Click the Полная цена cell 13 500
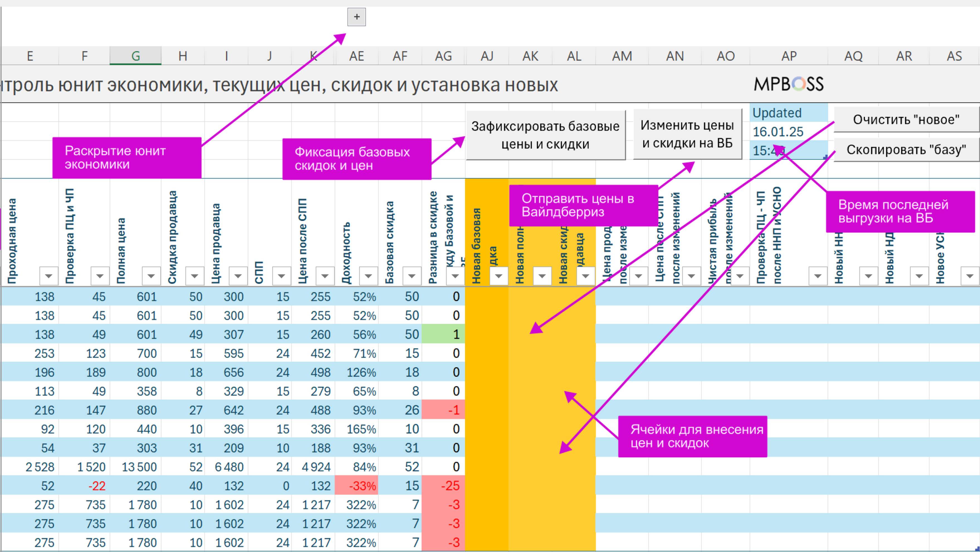This screenshot has width=980, height=552. 139,467
